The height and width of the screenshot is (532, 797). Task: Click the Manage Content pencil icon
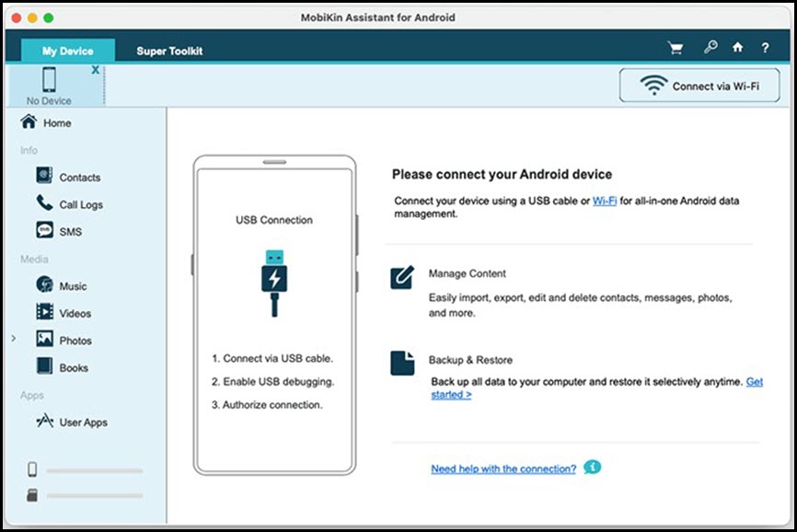[x=402, y=277]
